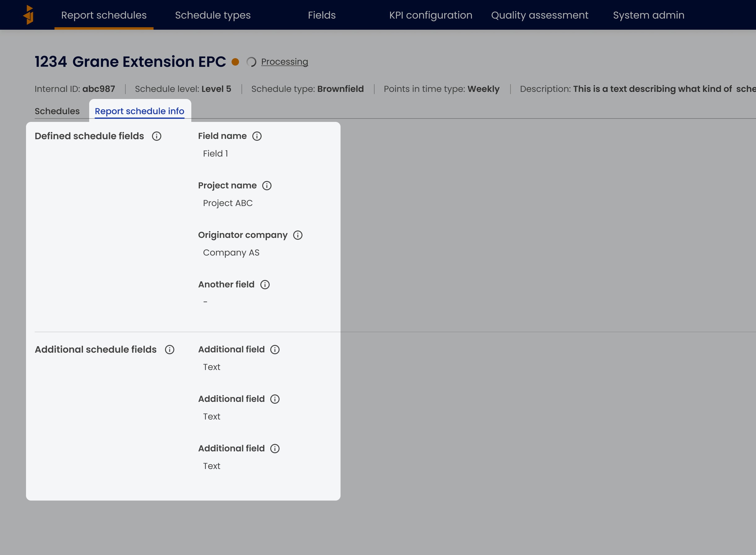Click info icon on first Additional field

coord(275,349)
